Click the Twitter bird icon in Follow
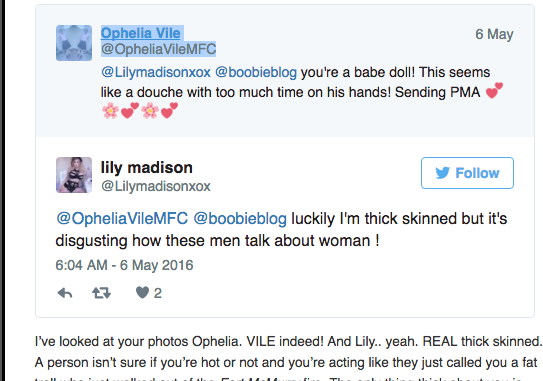543x381 pixels. [443, 173]
